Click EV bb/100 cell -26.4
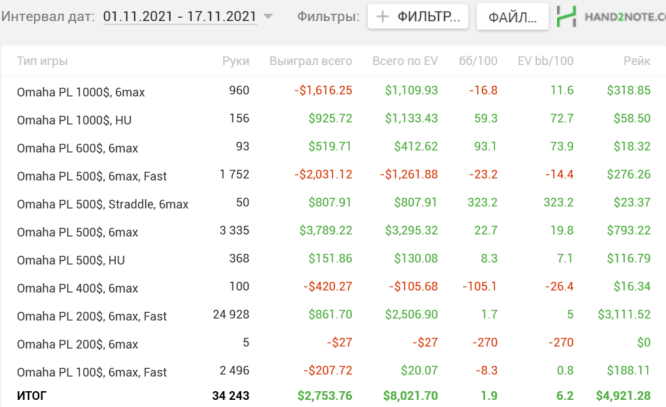The width and height of the screenshot is (666, 407). tap(559, 287)
